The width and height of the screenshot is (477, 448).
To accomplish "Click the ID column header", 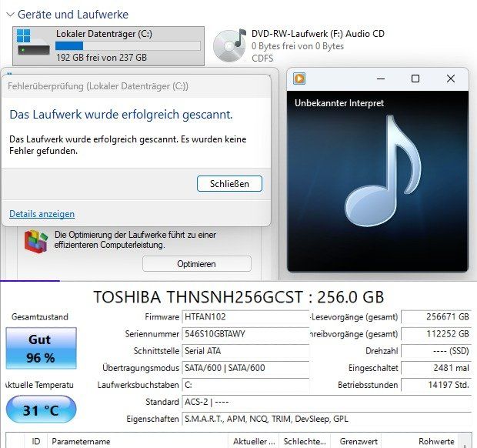I will (x=36, y=441).
